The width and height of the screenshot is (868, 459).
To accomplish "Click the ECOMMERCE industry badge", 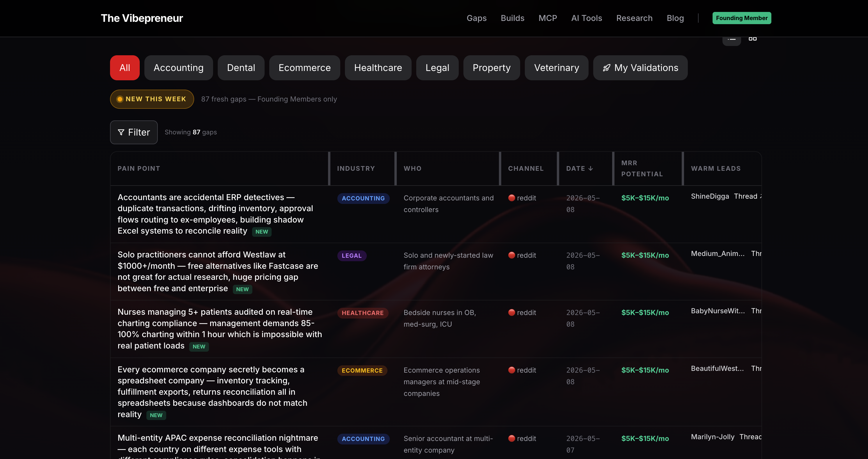I will pyautogui.click(x=362, y=371).
